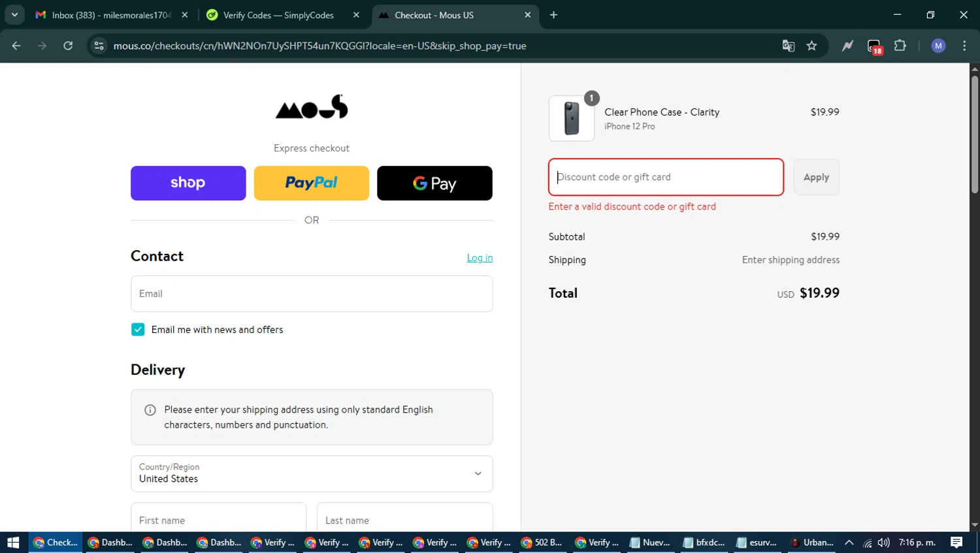Click the translate page icon
The image size is (980, 553).
click(x=789, y=46)
